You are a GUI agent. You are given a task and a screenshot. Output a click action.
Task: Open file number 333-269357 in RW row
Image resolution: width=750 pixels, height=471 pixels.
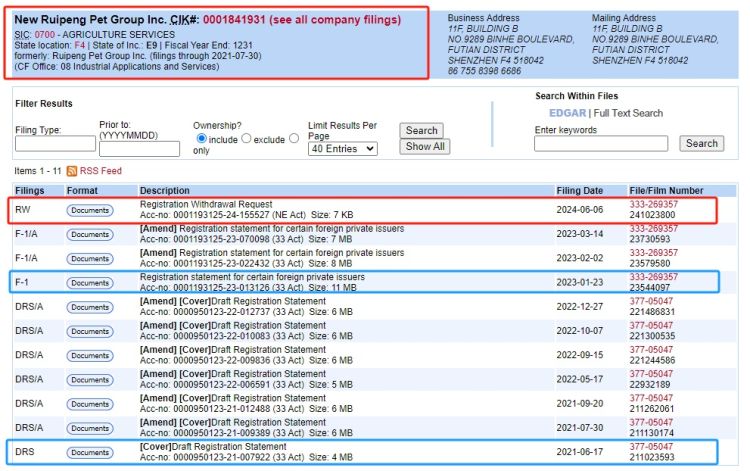[653, 204]
